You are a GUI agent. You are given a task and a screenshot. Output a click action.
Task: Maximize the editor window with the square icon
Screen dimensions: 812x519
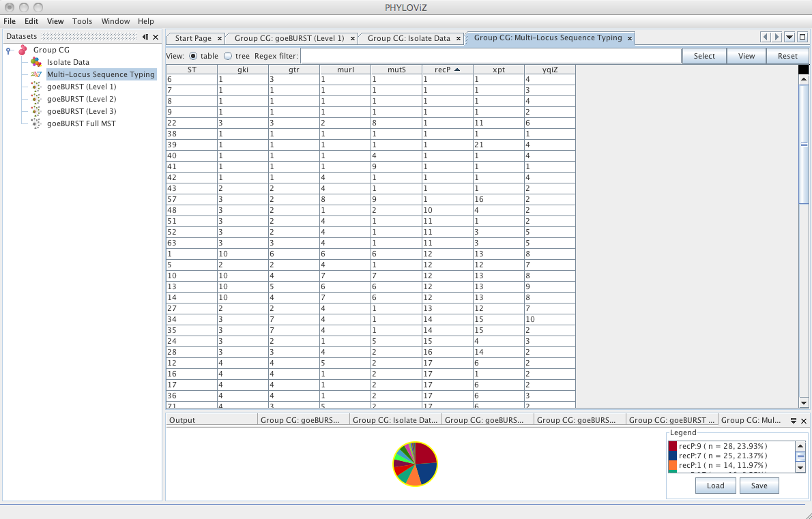tap(802, 38)
